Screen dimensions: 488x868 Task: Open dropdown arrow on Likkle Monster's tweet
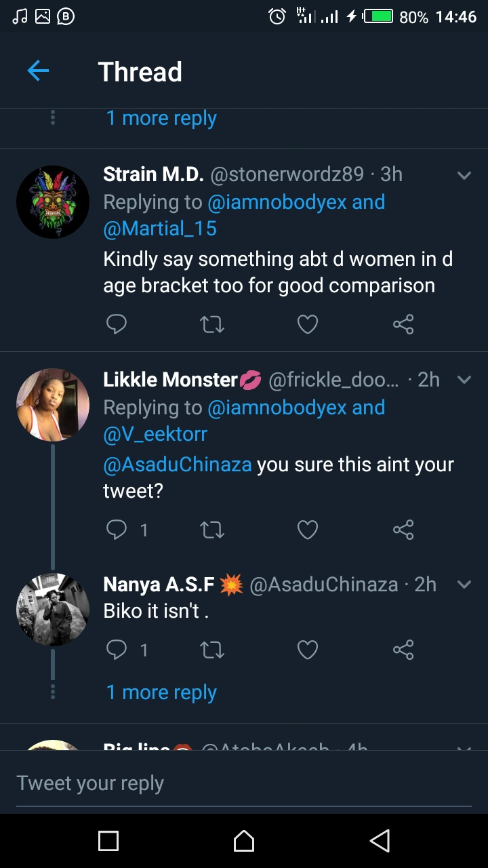(464, 380)
